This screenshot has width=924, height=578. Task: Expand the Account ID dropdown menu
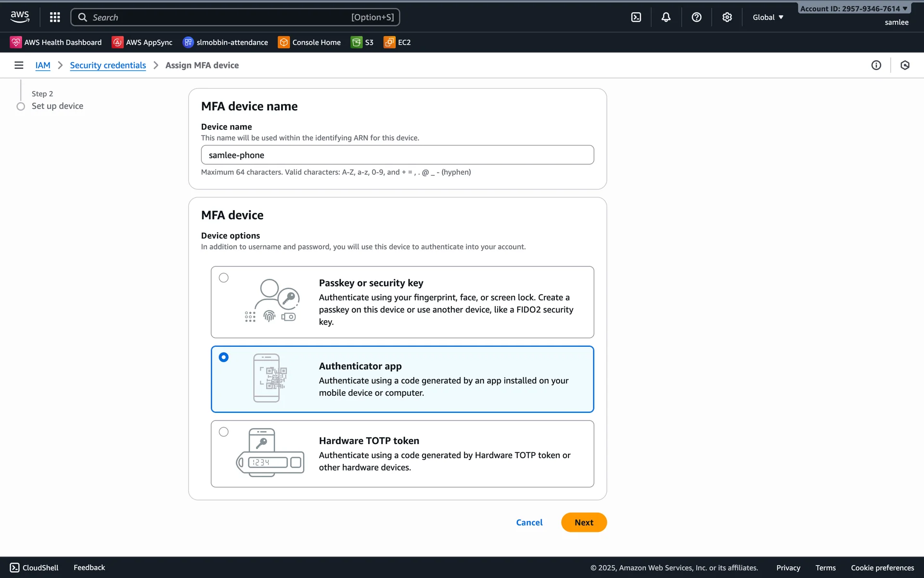click(853, 9)
